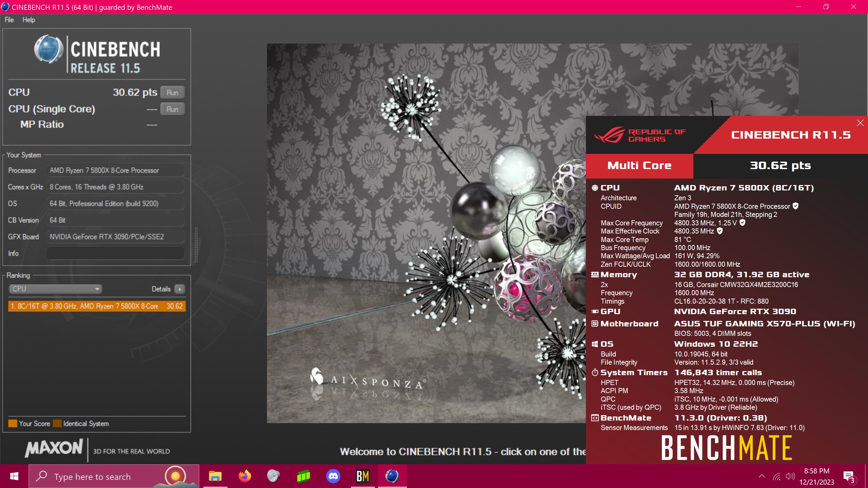Click the Motherboard icon in BenchMate panel
This screenshot has height=488, width=868.
tap(595, 324)
